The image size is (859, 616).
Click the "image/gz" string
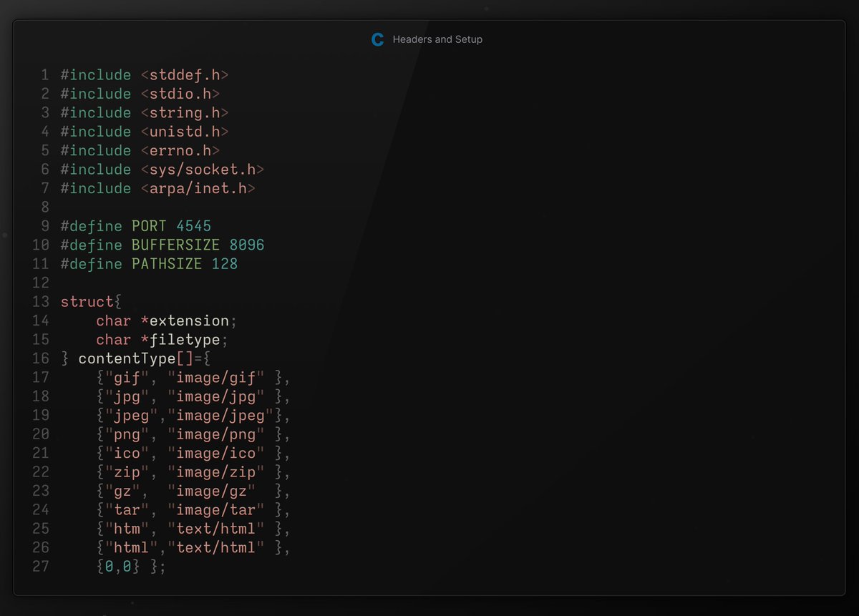coord(211,492)
